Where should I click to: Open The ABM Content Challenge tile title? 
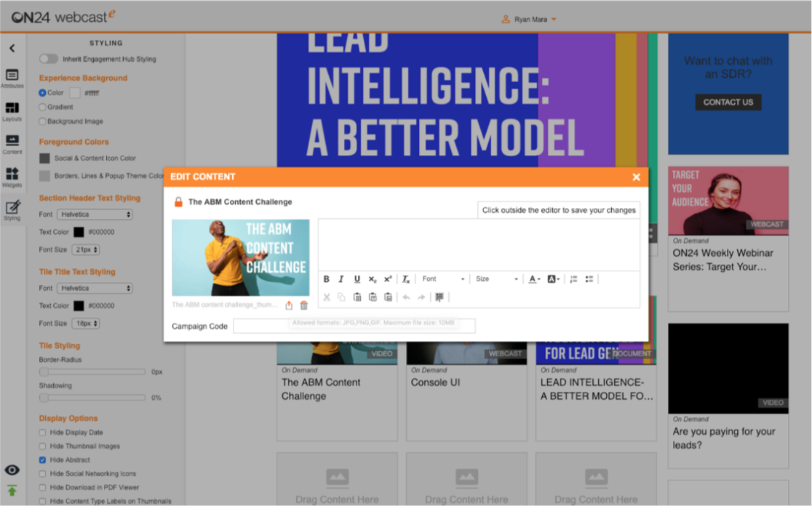click(x=321, y=389)
